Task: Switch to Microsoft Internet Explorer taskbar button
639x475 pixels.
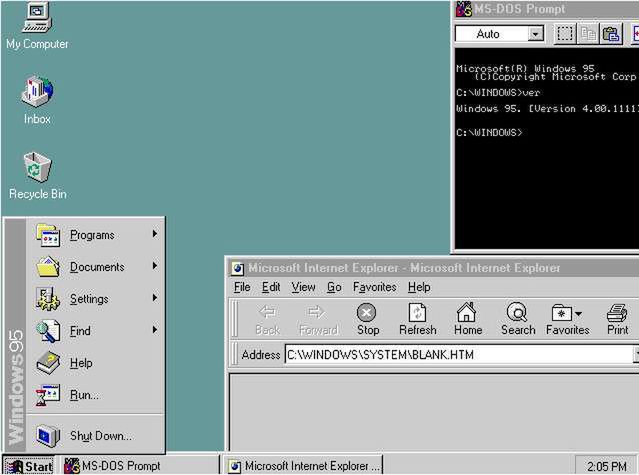Action: coord(304,466)
